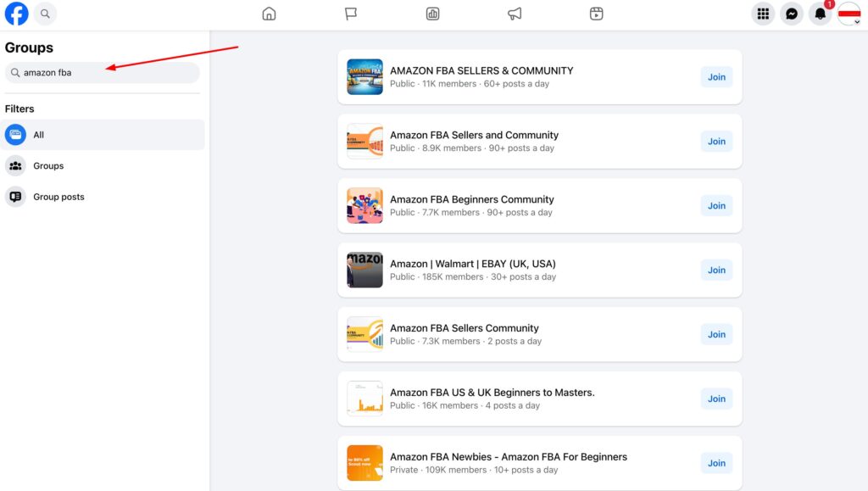Open the Reels video icon
This screenshot has height=491, width=868.
(x=597, y=14)
